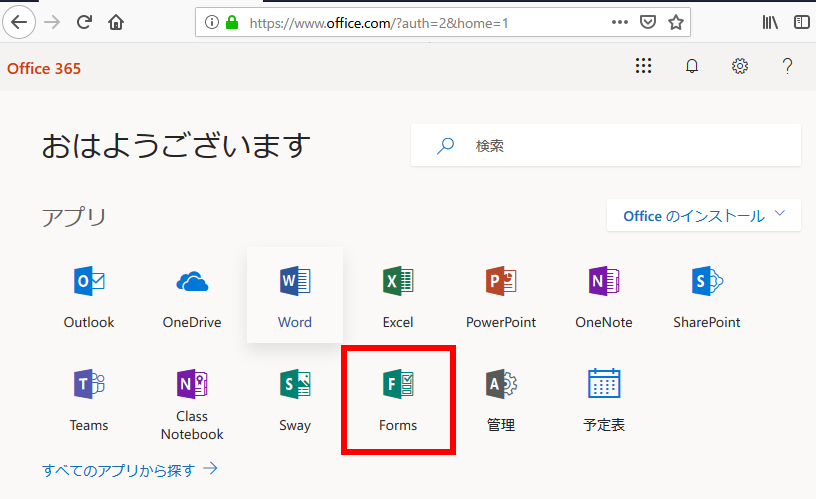The width and height of the screenshot is (816, 499).
Task: Go to the browser home page
Action: [x=116, y=22]
